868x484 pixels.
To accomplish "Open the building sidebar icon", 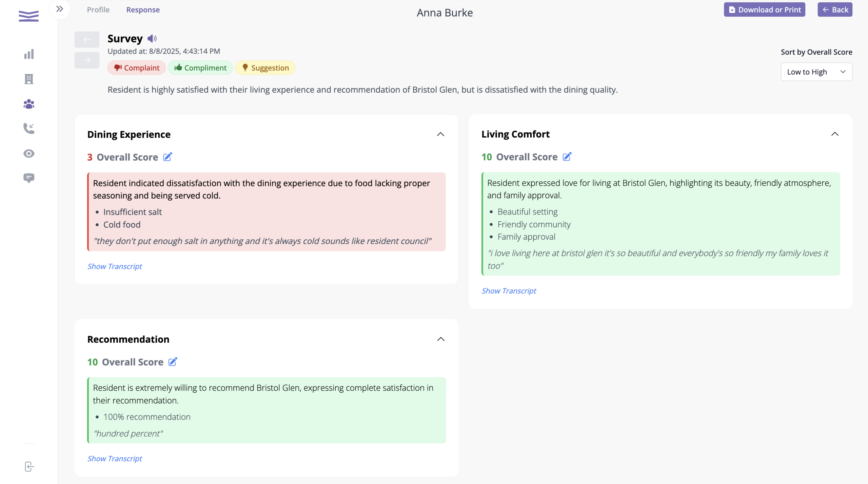I will [29, 79].
